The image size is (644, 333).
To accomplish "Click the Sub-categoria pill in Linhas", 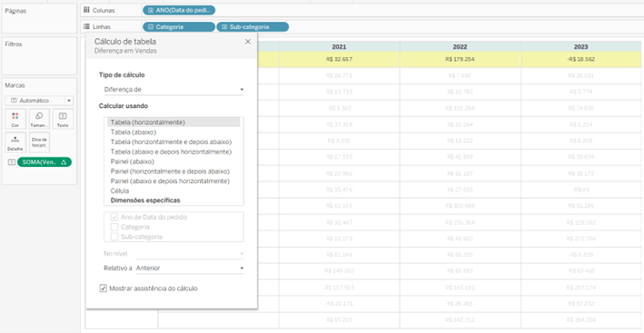I will tap(253, 26).
